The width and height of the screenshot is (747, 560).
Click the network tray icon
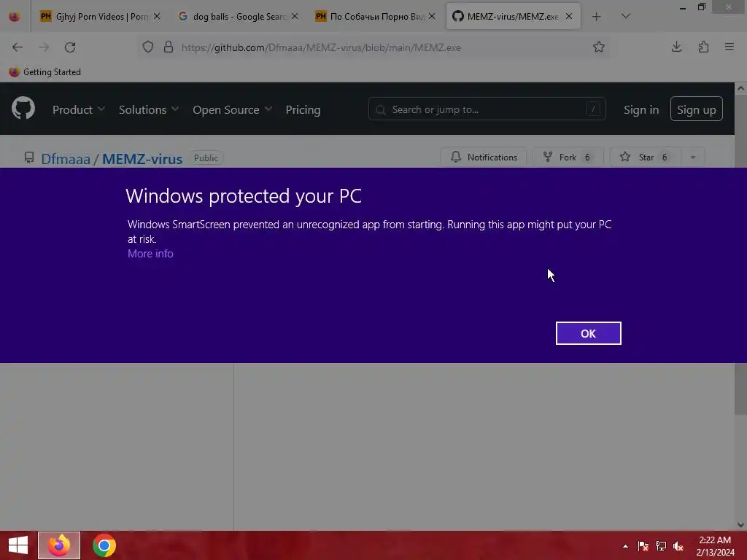click(661, 546)
